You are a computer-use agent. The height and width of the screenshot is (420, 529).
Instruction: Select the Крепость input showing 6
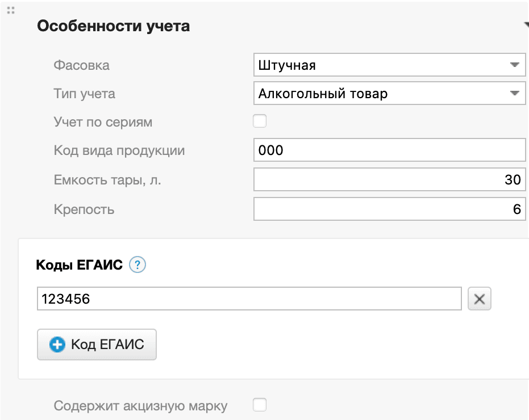tap(389, 208)
